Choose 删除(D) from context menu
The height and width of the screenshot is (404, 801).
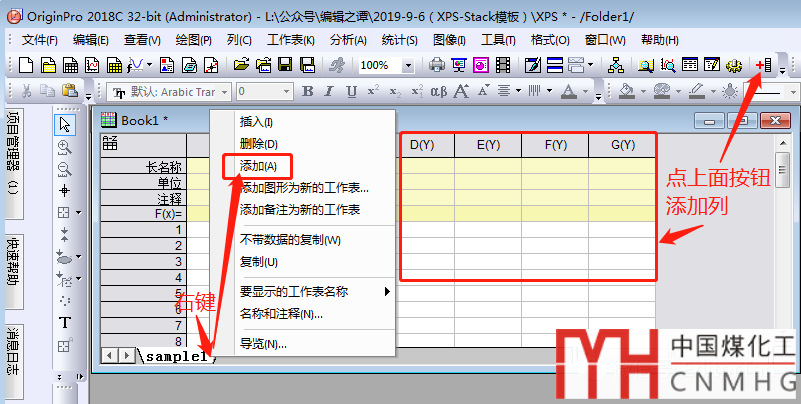tap(258, 144)
